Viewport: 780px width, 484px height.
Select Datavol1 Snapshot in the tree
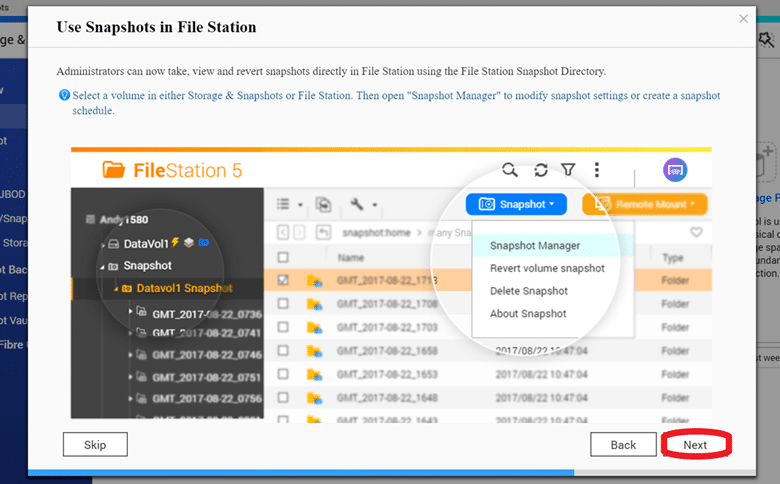pos(184,289)
